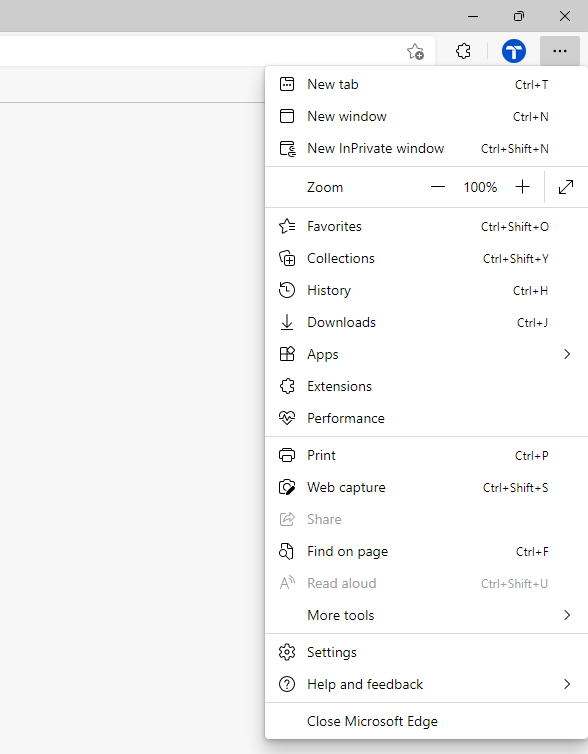Click the New InPrivate window icon
This screenshot has height=754, width=588.
tap(288, 149)
